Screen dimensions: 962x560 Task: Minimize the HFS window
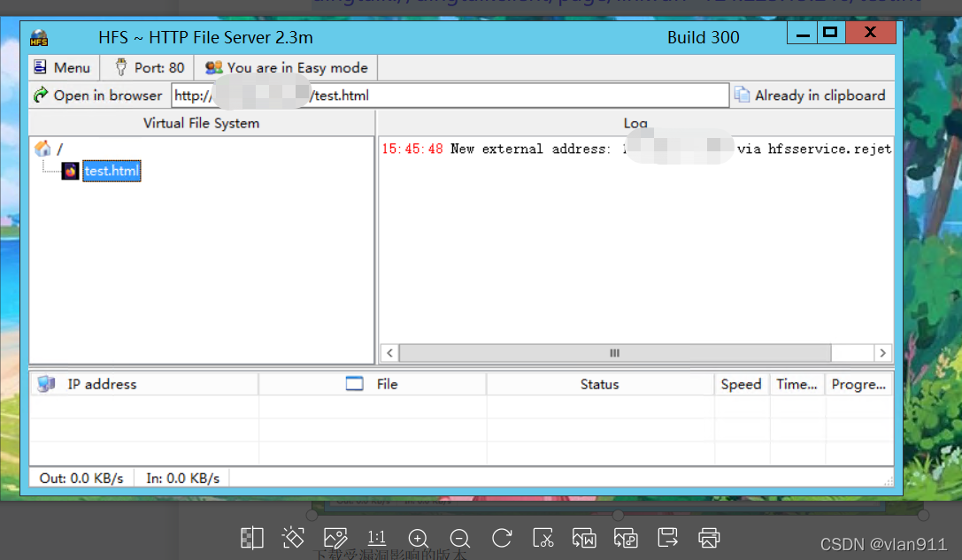pos(803,33)
